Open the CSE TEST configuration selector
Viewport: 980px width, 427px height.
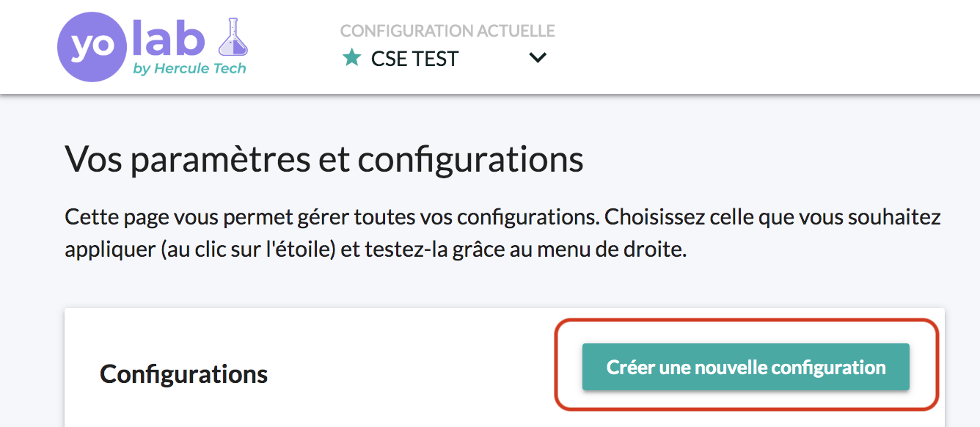pos(445,58)
